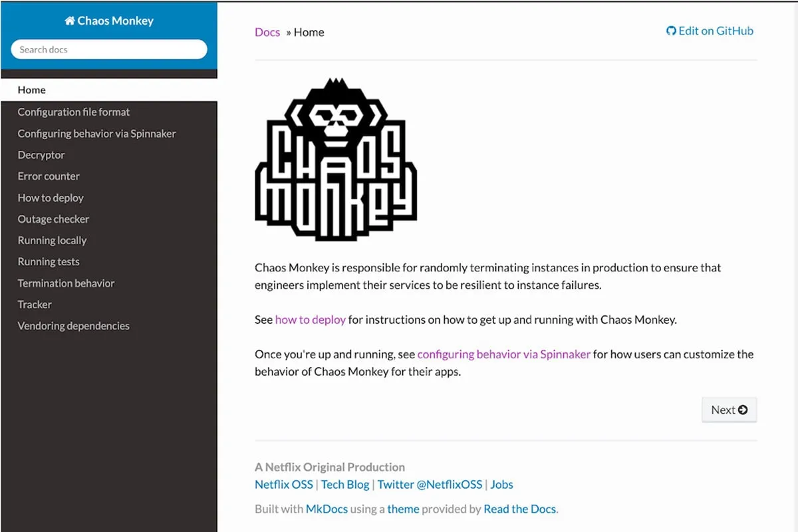Viewport: 798px width, 532px height.
Task: Open the Netflix OSS footer link
Action: [x=284, y=484]
